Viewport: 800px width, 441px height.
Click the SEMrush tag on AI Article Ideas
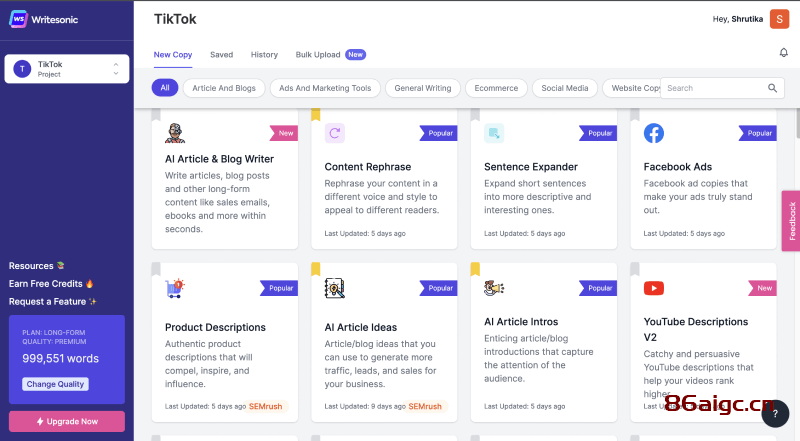point(425,406)
